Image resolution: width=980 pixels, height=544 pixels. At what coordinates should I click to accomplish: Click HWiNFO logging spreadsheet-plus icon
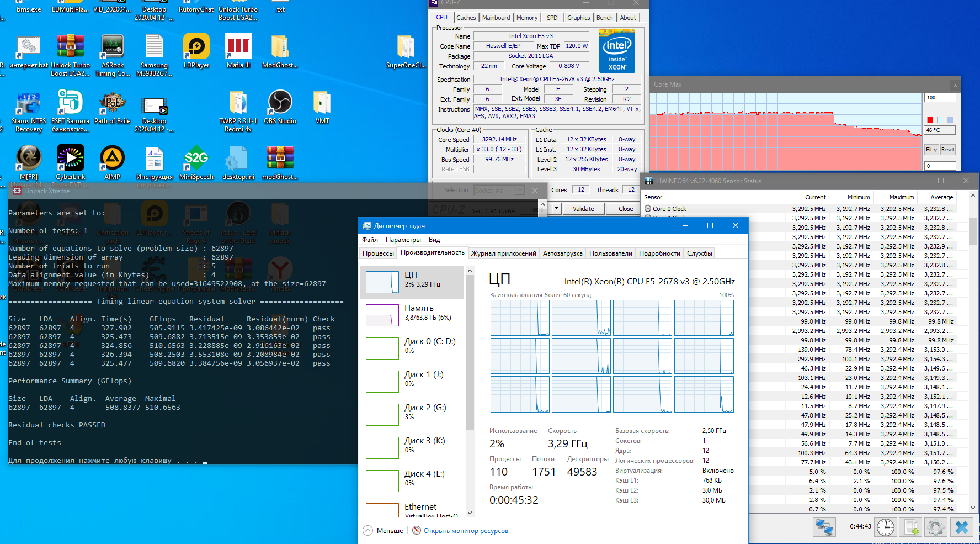[x=911, y=527]
